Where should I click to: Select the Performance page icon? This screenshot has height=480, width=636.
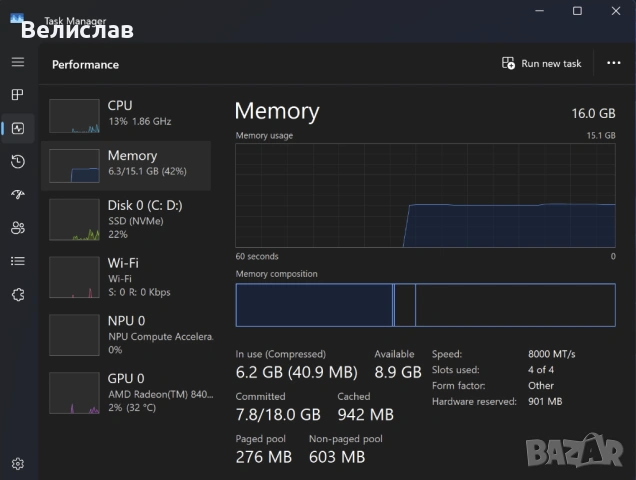(17, 128)
